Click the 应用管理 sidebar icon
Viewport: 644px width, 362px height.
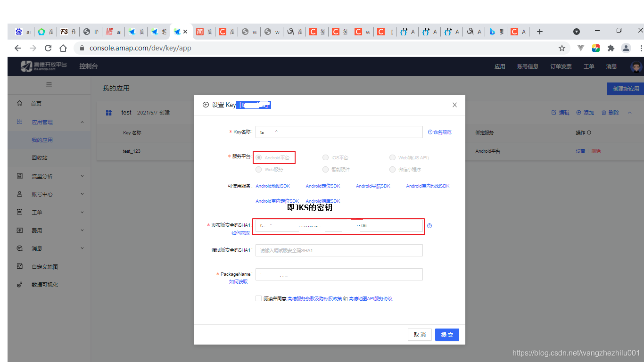19,122
